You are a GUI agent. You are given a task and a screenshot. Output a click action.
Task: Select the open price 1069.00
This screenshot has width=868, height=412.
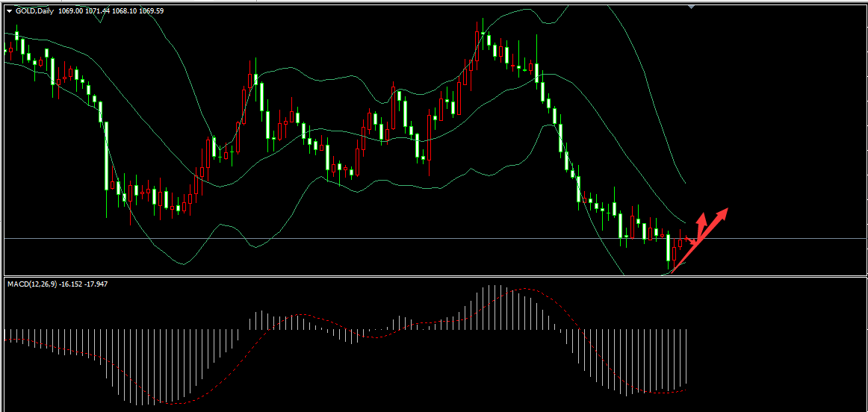69,10
